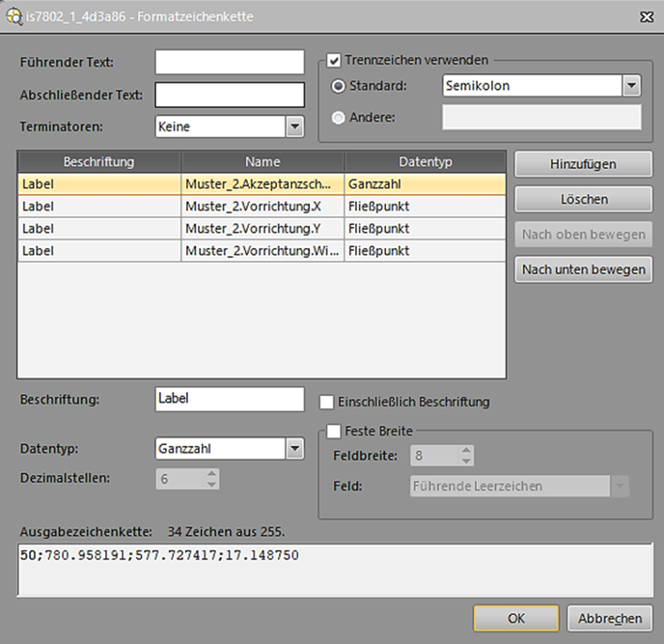Image resolution: width=664 pixels, height=644 pixels.
Task: Confirm with the OK button
Action: click(515, 618)
